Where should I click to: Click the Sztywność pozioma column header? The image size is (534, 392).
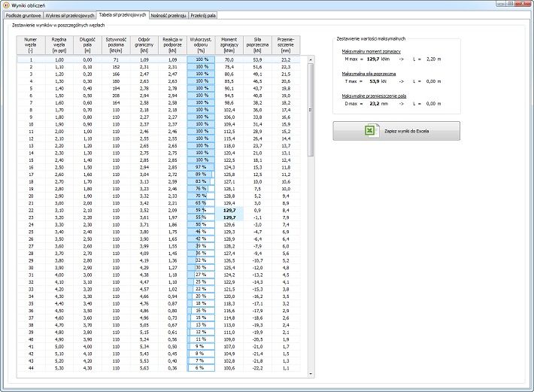pos(116,45)
